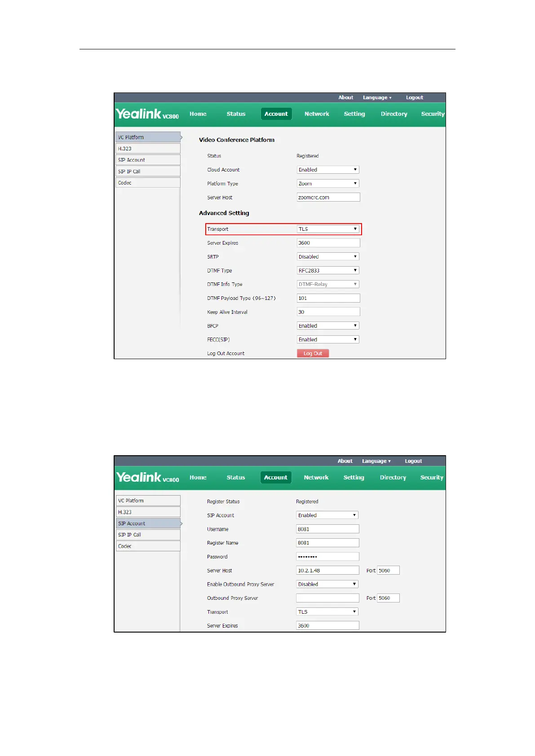535x756 pixels.
Task: Switch to Status tab in lower screenshot
Action: click(236, 478)
